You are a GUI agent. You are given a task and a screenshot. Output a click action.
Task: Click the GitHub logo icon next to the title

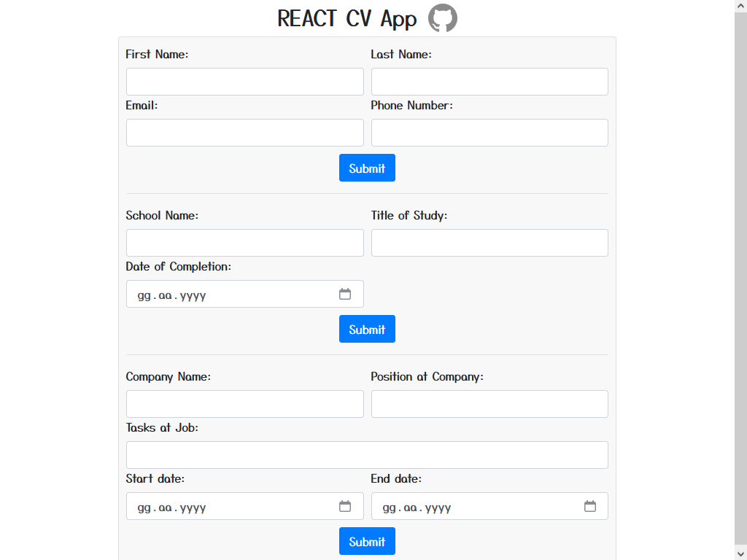(x=443, y=18)
